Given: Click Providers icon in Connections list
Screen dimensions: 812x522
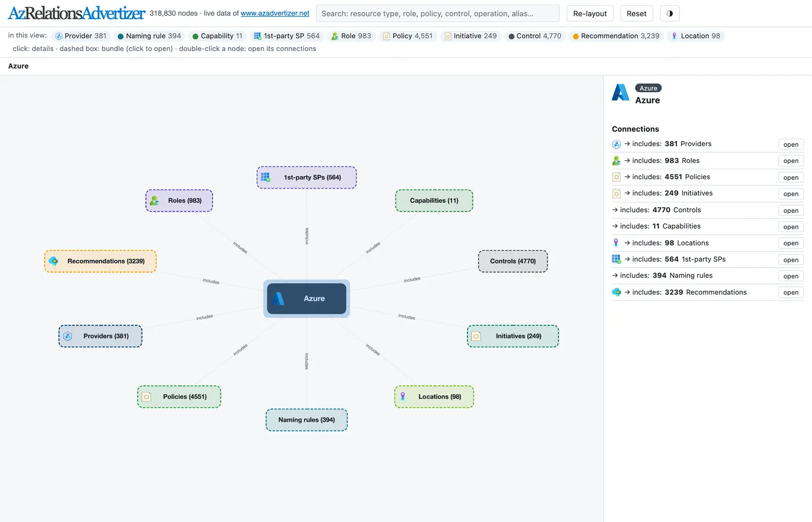Looking at the screenshot, I should coord(617,144).
